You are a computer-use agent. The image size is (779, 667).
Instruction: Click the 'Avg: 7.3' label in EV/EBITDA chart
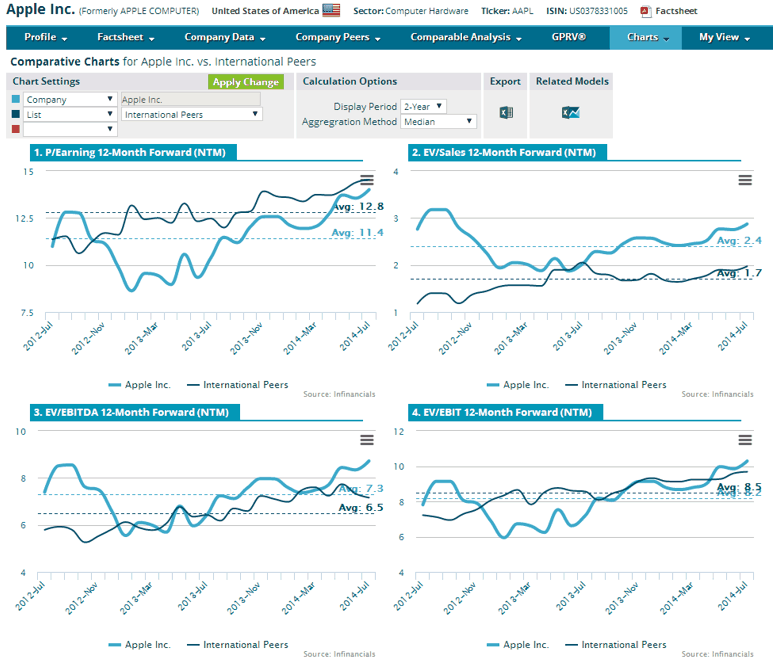pos(361,489)
